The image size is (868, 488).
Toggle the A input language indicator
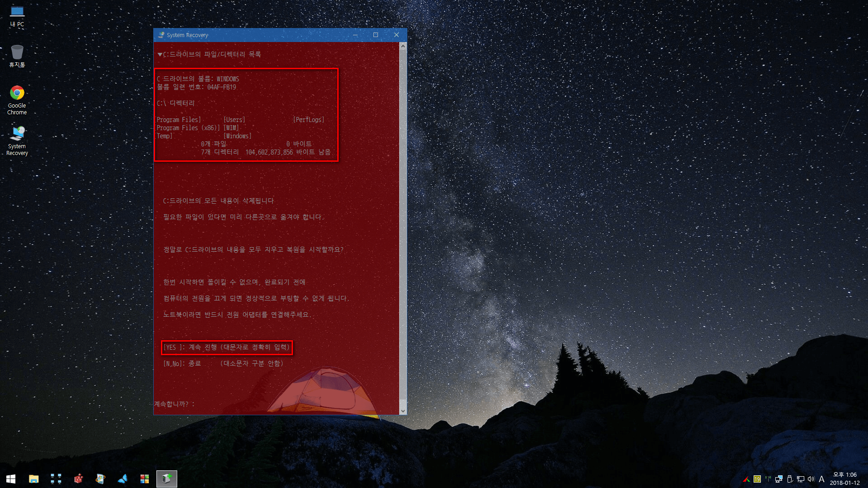pos(821,479)
